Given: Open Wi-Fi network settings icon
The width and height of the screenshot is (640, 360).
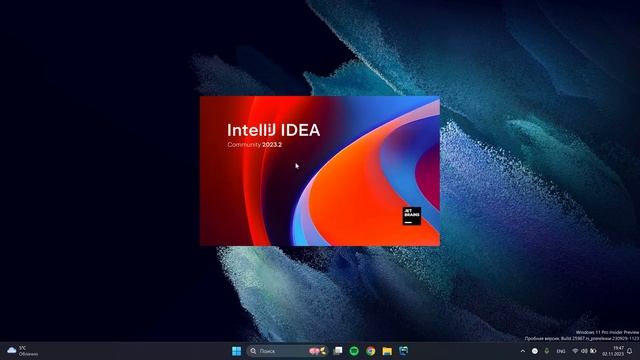Looking at the screenshot, I should 575,351.
